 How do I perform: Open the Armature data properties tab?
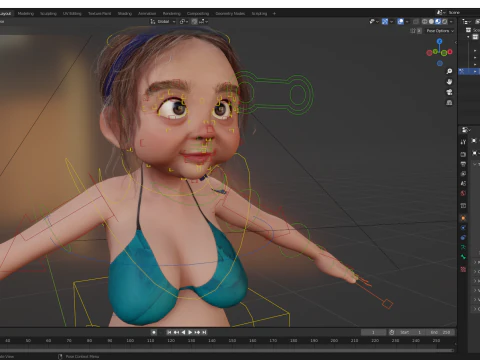point(463,247)
